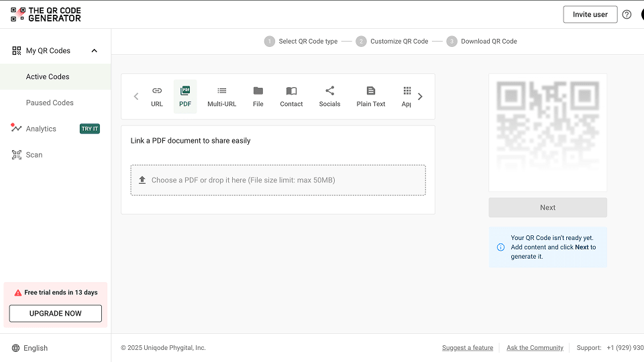Open the help question mark icon
Viewport: 644px width, 362px height.
coord(627,14)
